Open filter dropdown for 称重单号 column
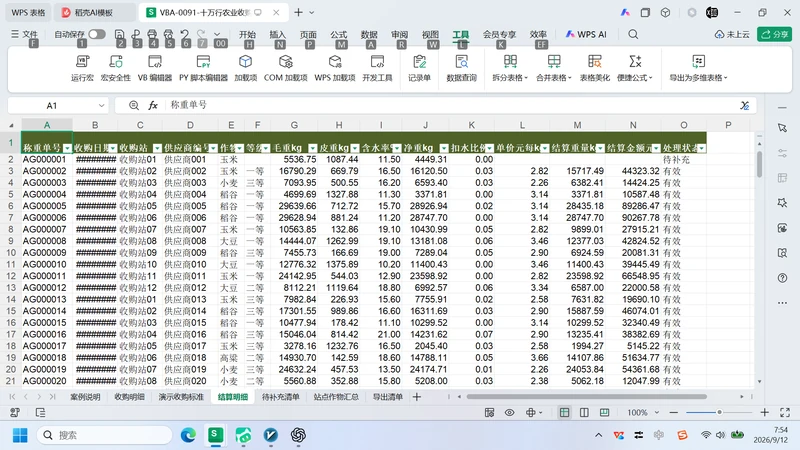Screen dimensions: 800x450 (67, 148)
